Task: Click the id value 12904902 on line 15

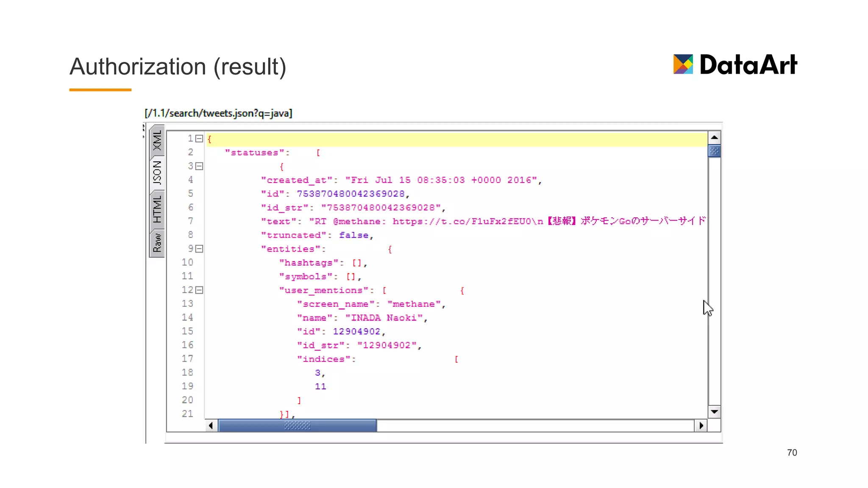Action: pyautogui.click(x=357, y=331)
